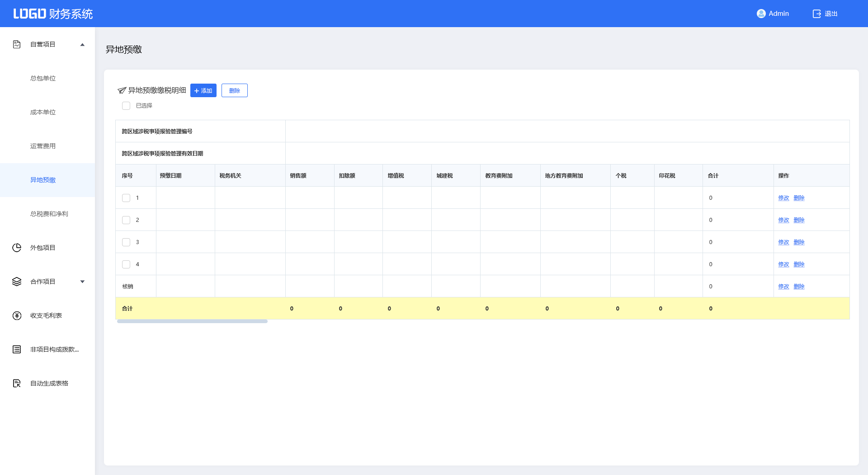The image size is (868, 475).
Task: Click 修改 link in row 2
Action: click(783, 220)
